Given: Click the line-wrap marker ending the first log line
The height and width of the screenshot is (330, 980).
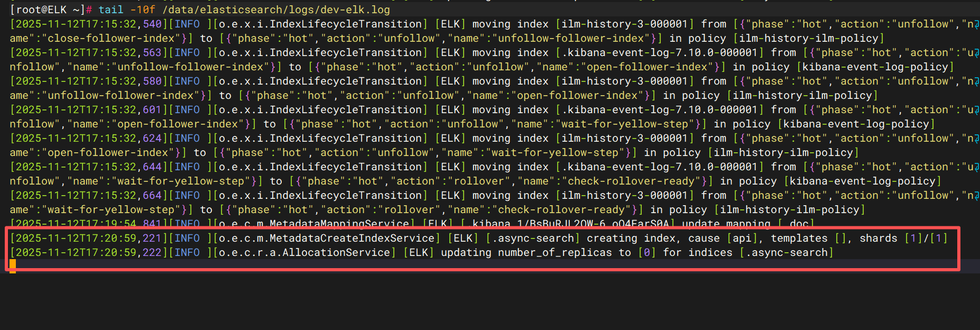Looking at the screenshot, I should pyautogui.click(x=976, y=24).
